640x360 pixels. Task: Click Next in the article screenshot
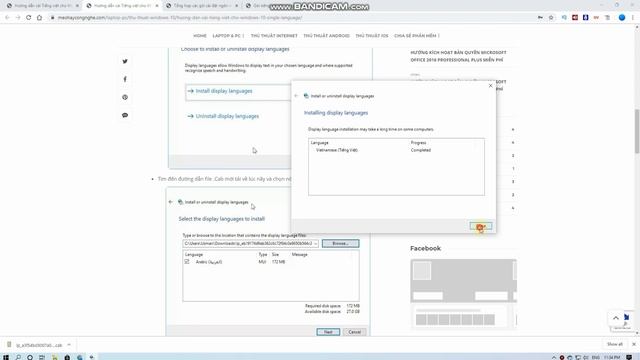click(x=328, y=332)
